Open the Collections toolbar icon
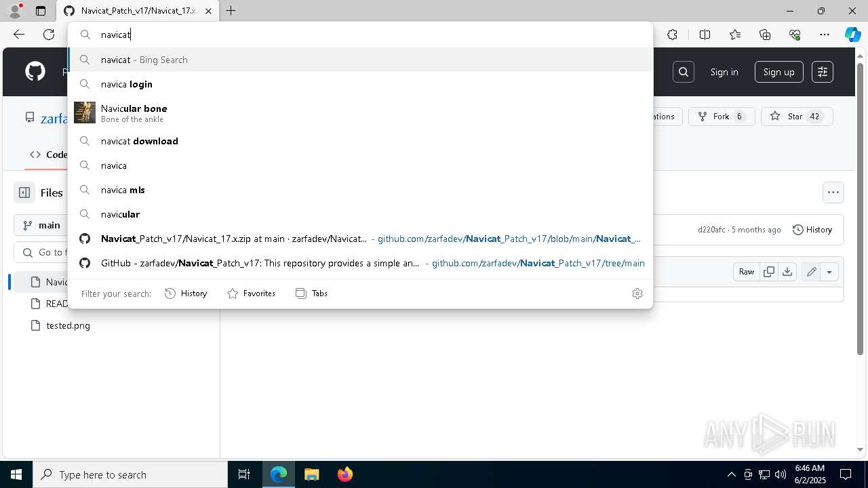Screen dimensions: 868x488 point(765,35)
